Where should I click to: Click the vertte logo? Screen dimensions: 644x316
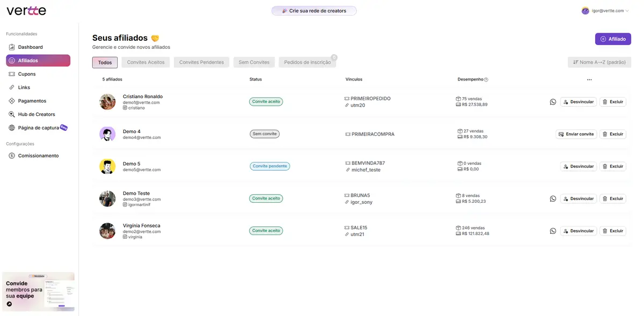25,10
